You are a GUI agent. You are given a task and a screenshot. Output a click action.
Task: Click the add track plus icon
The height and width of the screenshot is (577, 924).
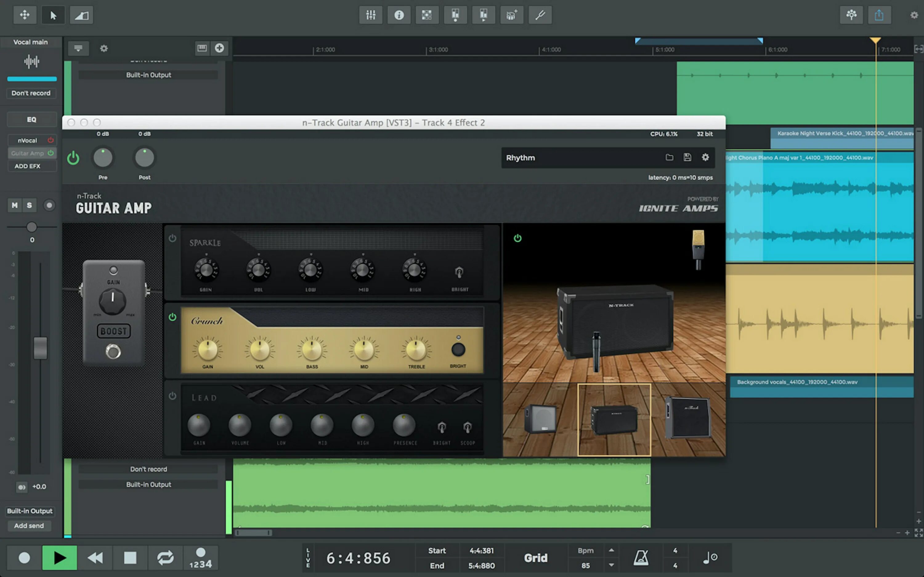point(219,48)
